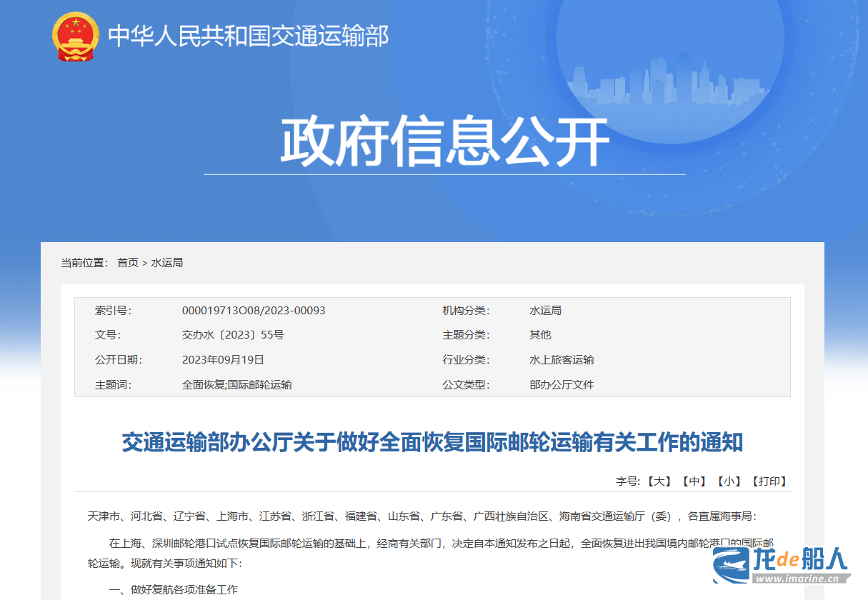Viewport: 868px width, 600px height.
Task: Click the publication date 2023年09月19日
Action: pos(223,360)
